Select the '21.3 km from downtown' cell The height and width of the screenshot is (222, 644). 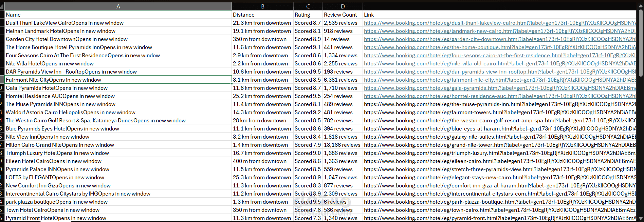262,23
